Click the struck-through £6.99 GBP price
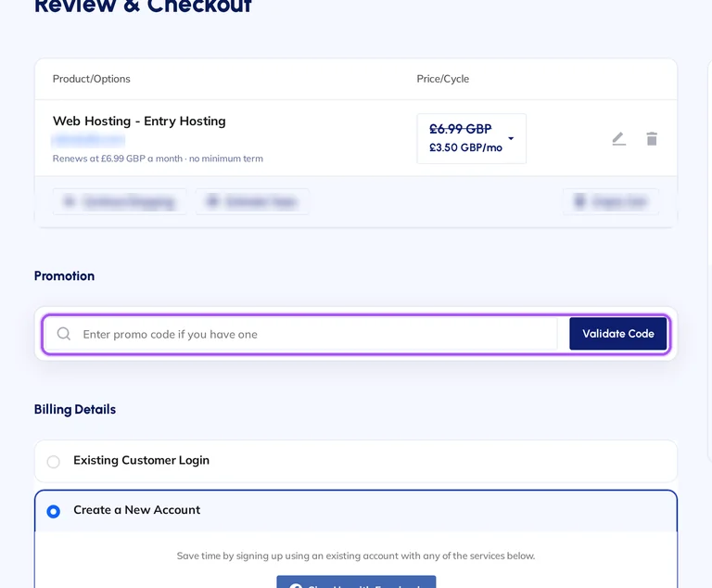 (461, 129)
